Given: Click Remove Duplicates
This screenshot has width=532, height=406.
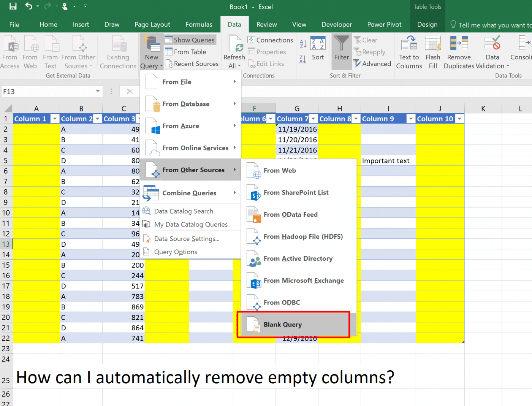Looking at the screenshot, I should click(459, 52).
